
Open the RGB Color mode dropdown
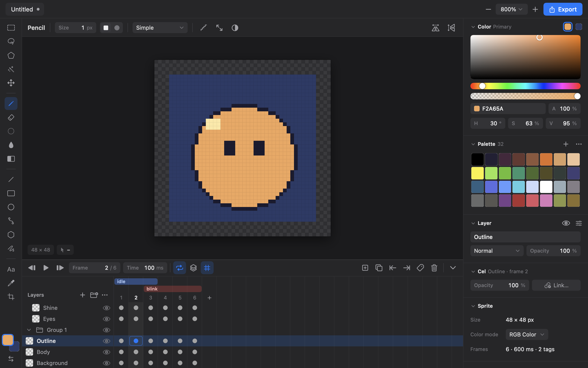(526, 334)
